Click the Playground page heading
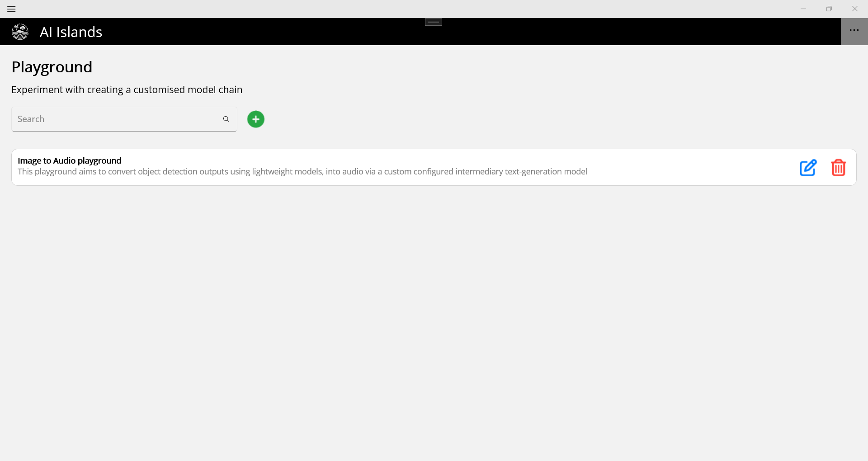 [52, 67]
